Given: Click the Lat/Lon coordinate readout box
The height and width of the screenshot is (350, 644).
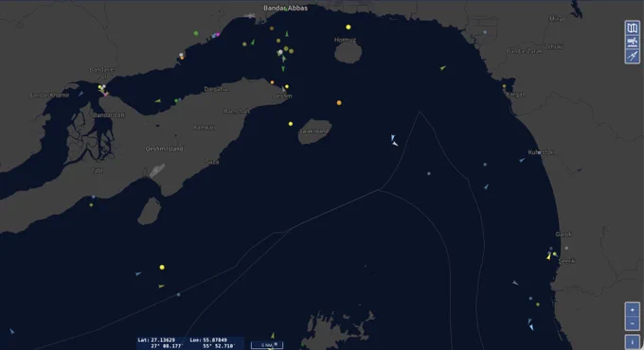Looking at the screenshot, I should click(190, 343).
